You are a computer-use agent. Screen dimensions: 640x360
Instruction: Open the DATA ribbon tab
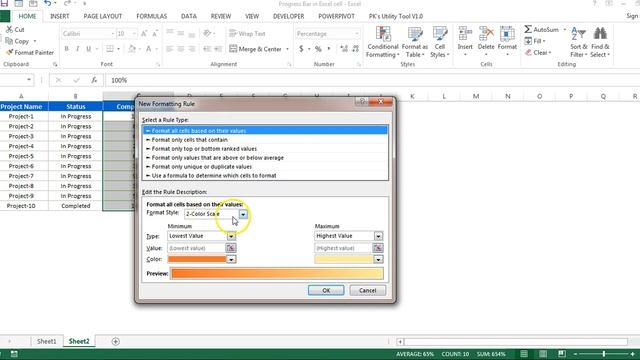[x=189, y=16]
